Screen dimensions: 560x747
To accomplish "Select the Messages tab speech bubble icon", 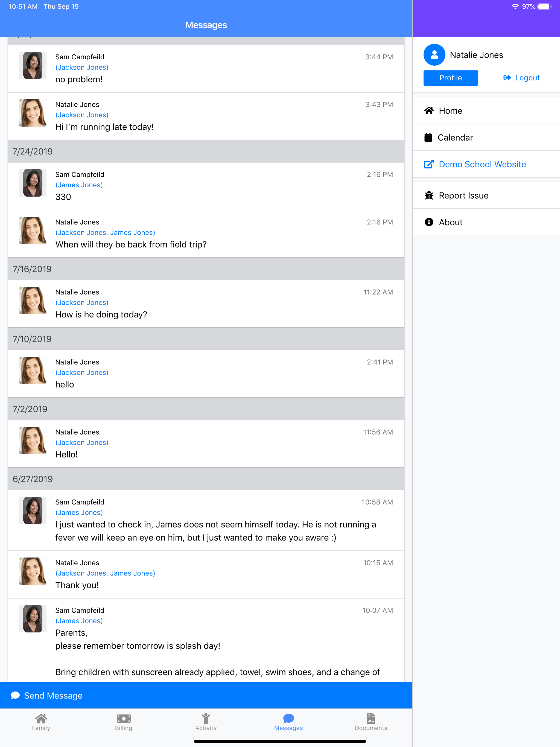I will point(288,718).
